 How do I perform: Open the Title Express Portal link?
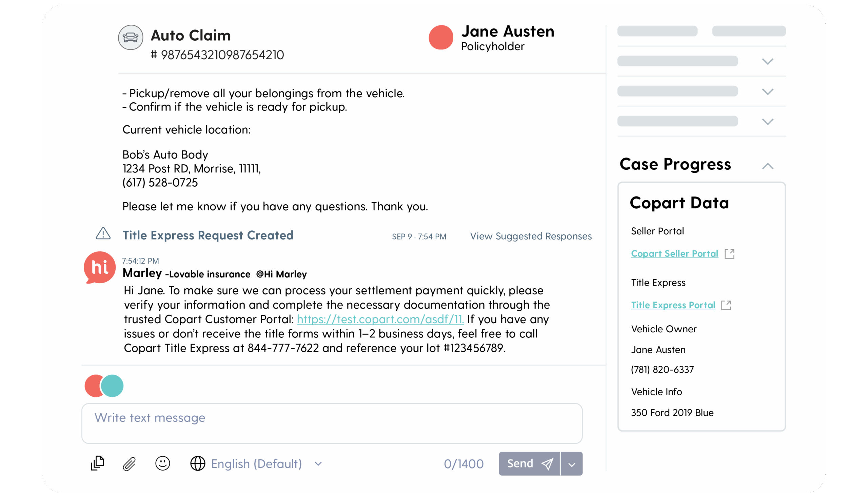tap(673, 305)
